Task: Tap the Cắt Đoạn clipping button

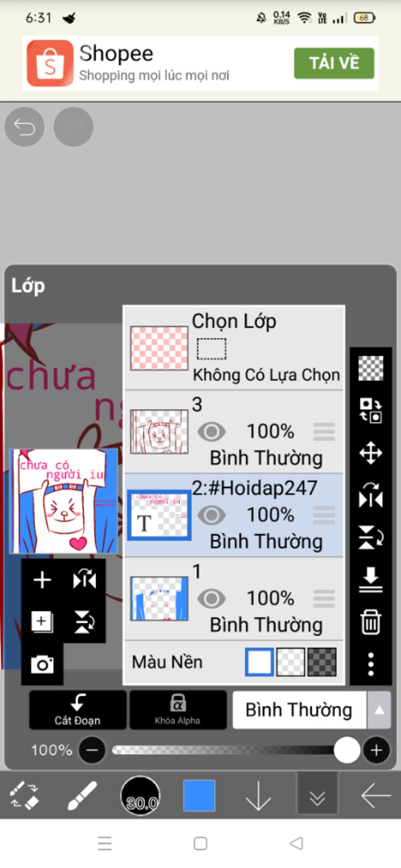Action: click(x=78, y=710)
